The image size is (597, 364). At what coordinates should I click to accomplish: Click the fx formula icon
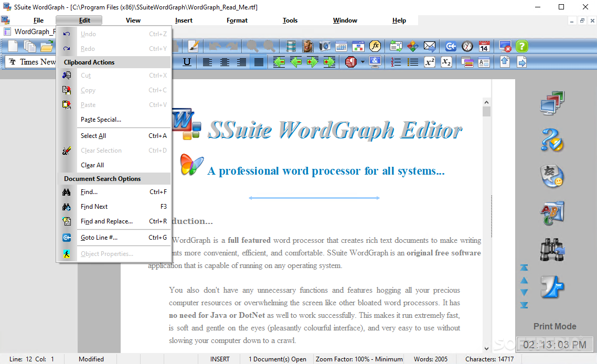(375, 47)
